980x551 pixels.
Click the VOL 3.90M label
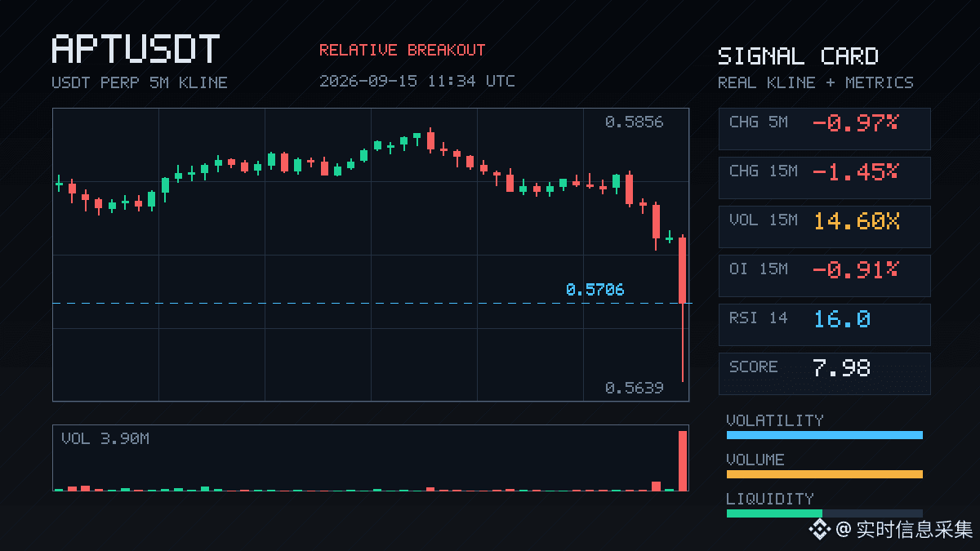[x=105, y=439]
